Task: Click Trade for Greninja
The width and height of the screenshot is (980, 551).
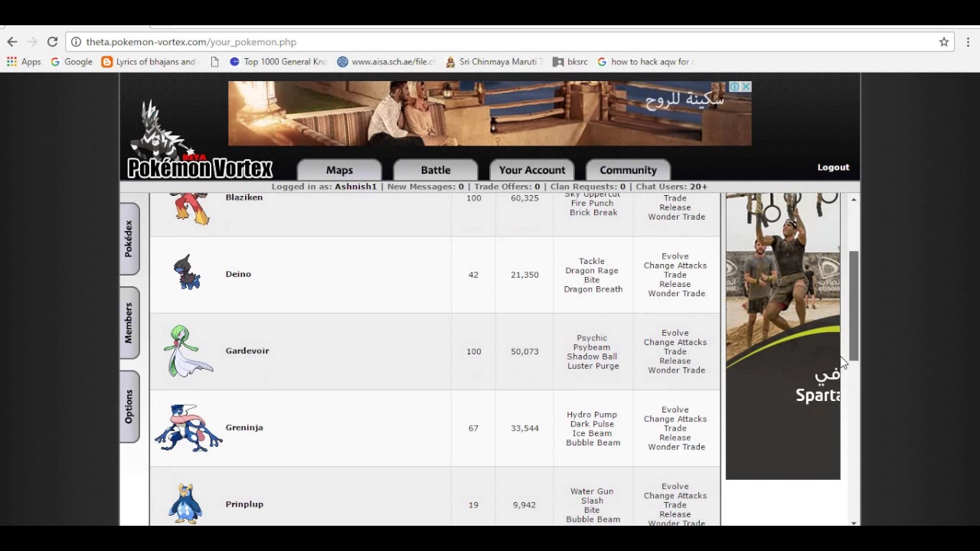Action: pyautogui.click(x=675, y=428)
